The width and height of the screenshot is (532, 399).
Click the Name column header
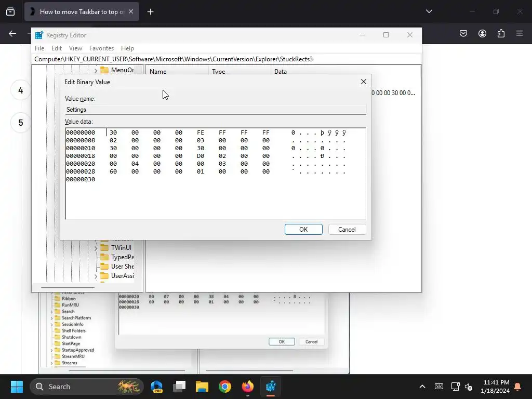click(177, 71)
